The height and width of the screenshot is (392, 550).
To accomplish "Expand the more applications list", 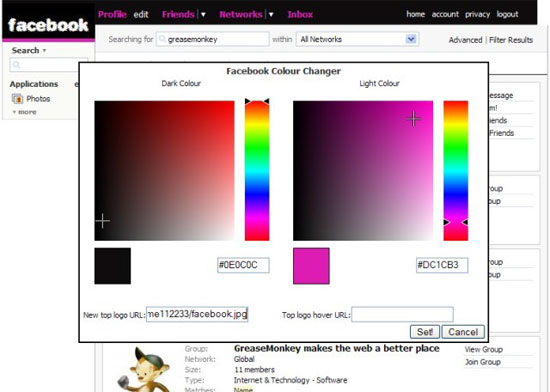I will [25, 112].
